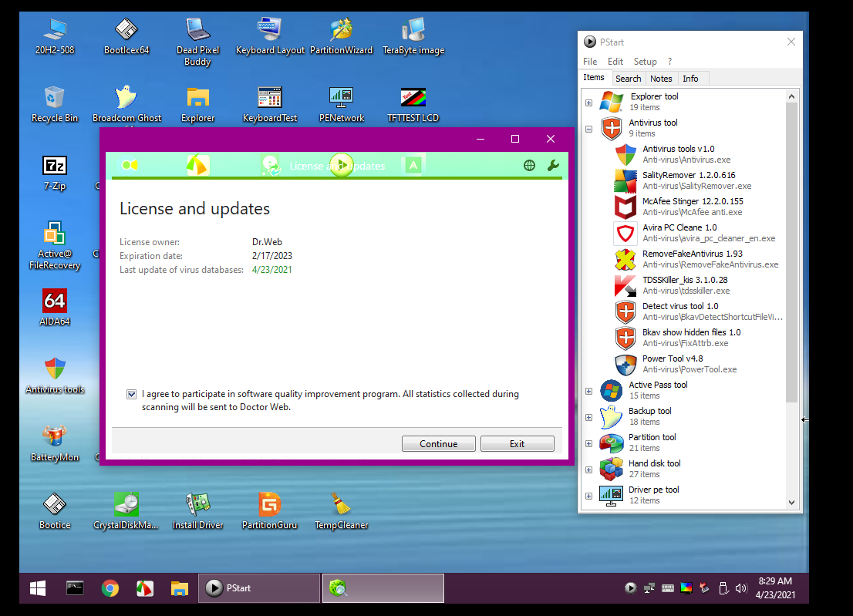Screen dimensions: 853x616
Task: Open PStart Edit menu
Action: click(x=615, y=62)
